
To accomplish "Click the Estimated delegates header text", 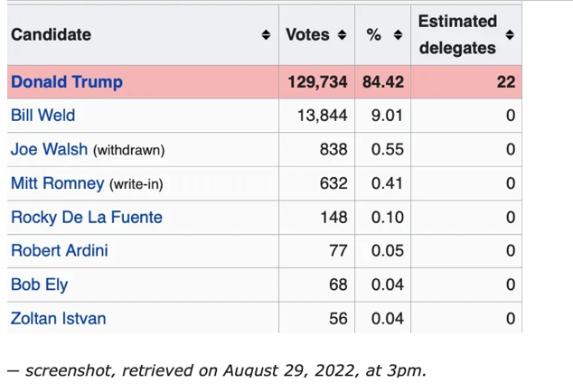I will click(457, 34).
